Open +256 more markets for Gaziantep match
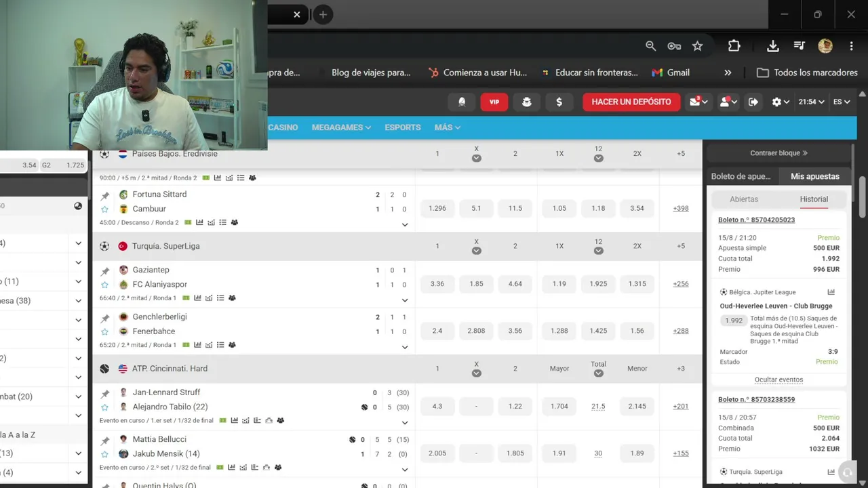This screenshot has width=868, height=488. coord(681,284)
